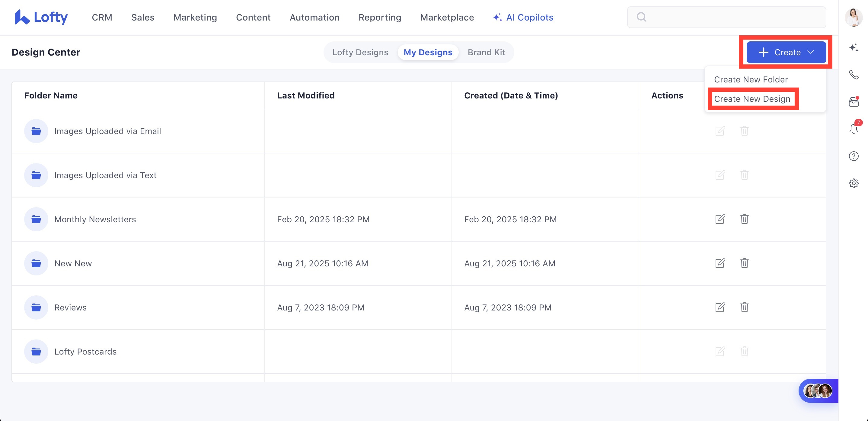Edit the Reviews folder
Image resolution: width=868 pixels, height=421 pixels.
[720, 307]
